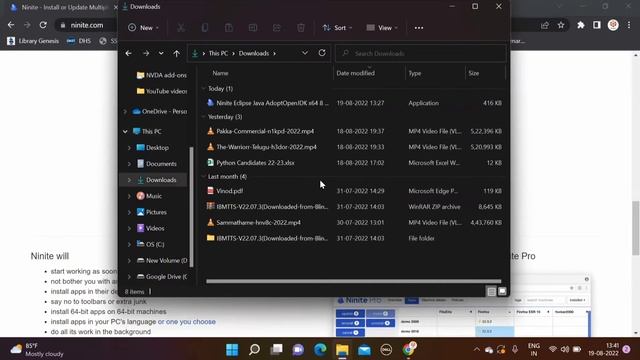Screen dimensions: 640x360
Task: Go back using Explorer's back arrow
Action: (x=129, y=53)
